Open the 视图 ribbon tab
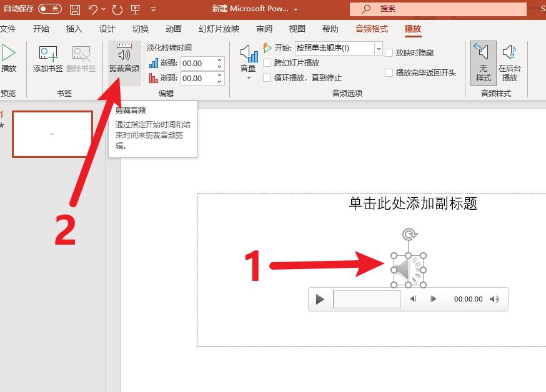The width and height of the screenshot is (546, 392). [x=298, y=28]
